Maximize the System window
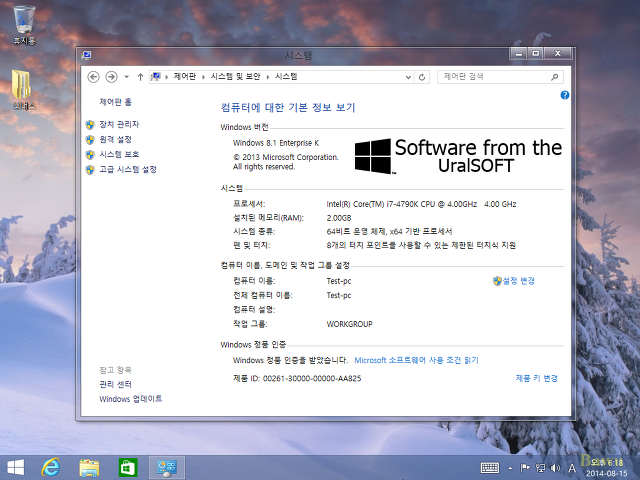Image resolution: width=640 pixels, height=480 pixels. point(536,53)
